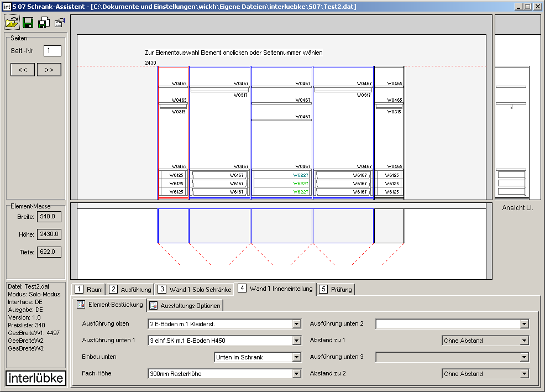Switch to the Raum tab
This screenshot has height=392, width=545.
(x=89, y=289)
